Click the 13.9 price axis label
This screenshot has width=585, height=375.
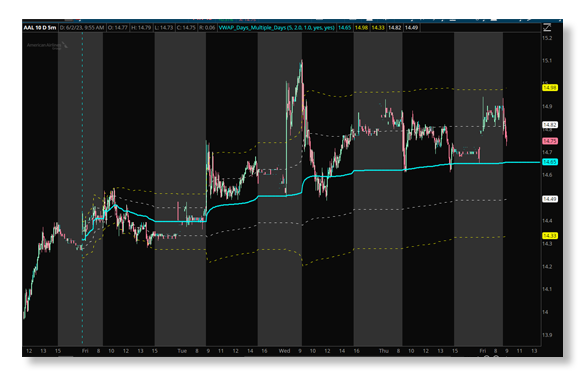(547, 335)
